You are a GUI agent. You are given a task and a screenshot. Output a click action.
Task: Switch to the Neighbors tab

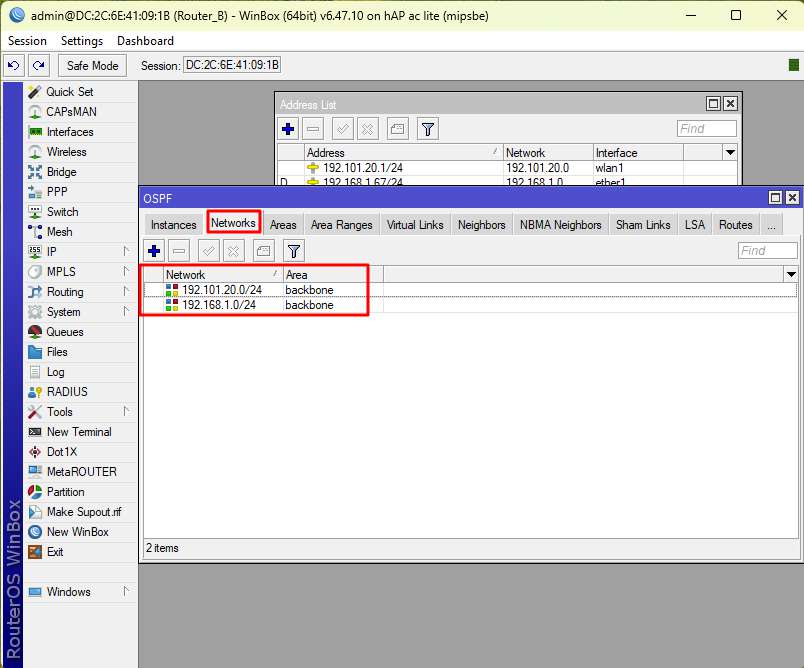pos(481,225)
